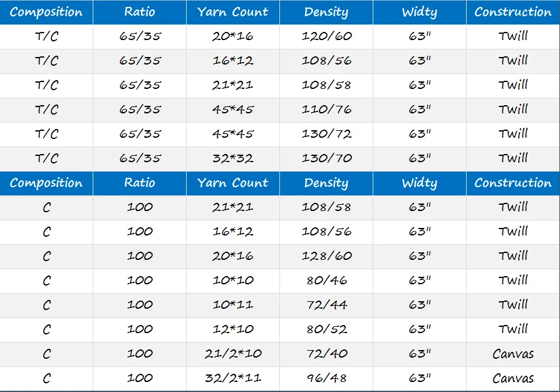Click the top Composition column header
Viewport: 560px width, 392px height.
[46, 13]
